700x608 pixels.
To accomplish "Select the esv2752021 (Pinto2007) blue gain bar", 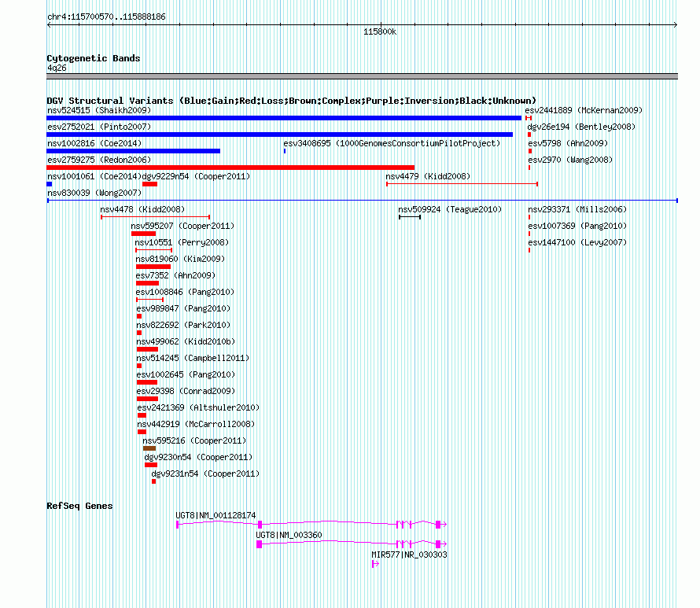I will tap(279, 134).
